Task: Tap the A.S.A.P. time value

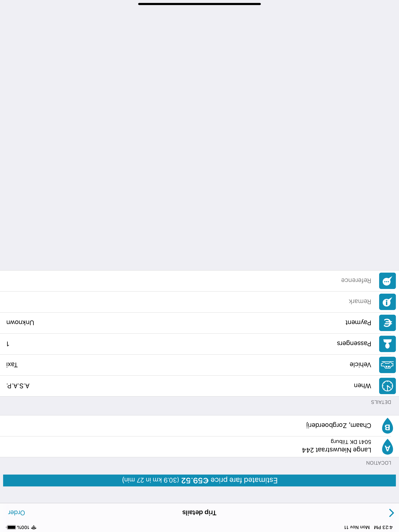Action: 18,386
